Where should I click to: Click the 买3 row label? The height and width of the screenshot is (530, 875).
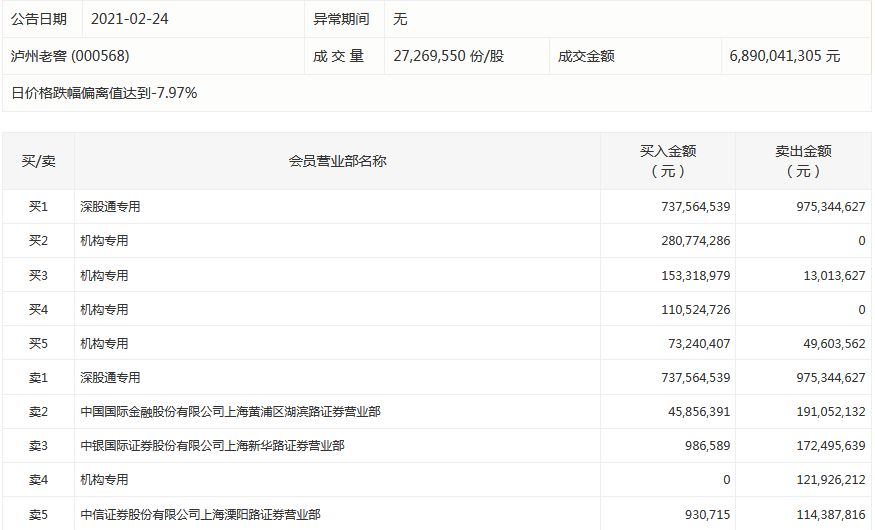click(x=38, y=275)
